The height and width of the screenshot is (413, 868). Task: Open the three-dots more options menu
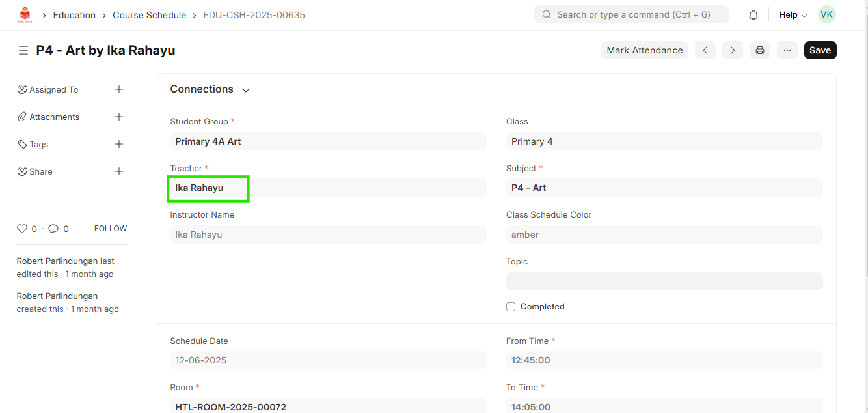click(x=787, y=50)
